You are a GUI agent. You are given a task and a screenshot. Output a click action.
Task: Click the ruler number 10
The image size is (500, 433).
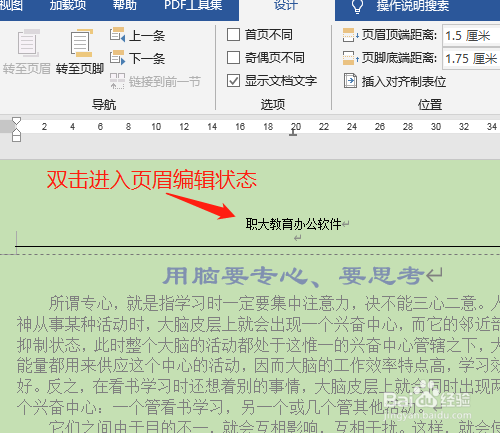point(156,127)
